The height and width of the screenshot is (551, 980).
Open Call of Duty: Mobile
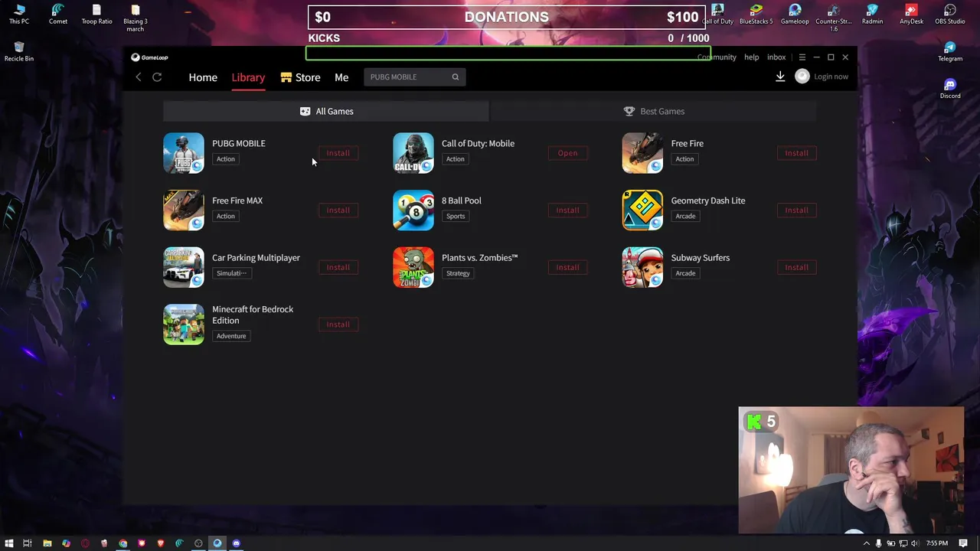click(567, 153)
